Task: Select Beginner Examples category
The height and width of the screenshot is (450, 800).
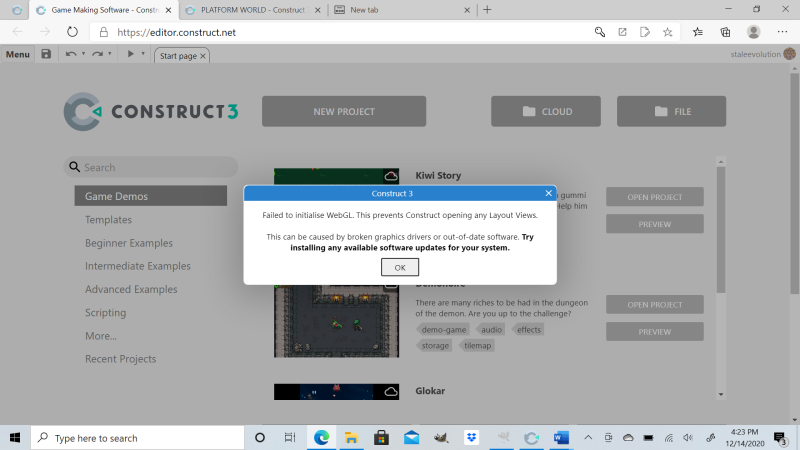Action: pyautogui.click(x=129, y=243)
